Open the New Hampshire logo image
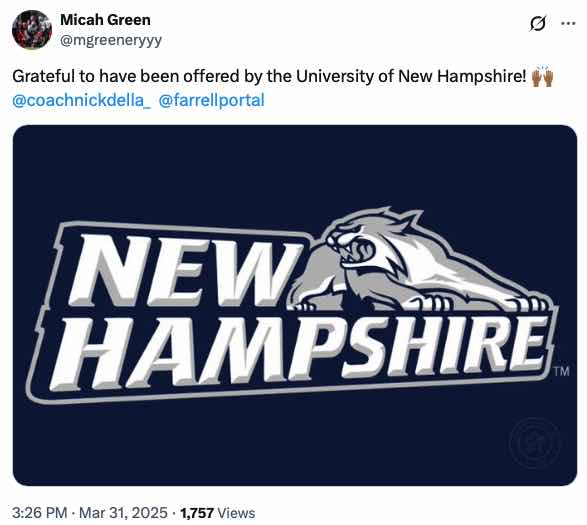 tap(295, 305)
